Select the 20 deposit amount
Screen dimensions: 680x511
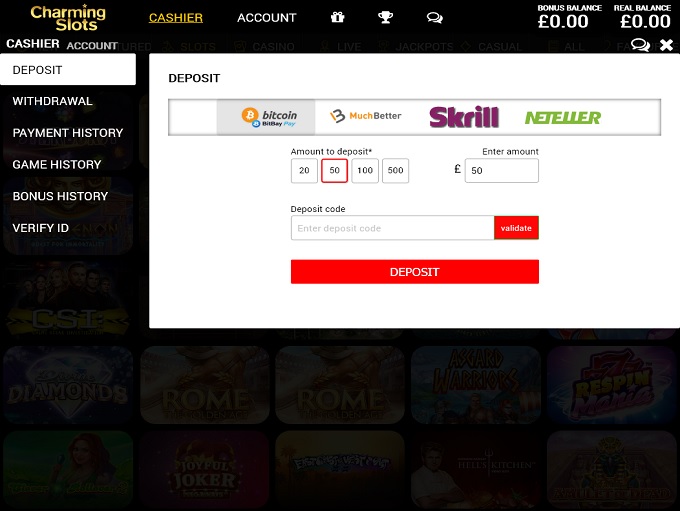(304, 170)
